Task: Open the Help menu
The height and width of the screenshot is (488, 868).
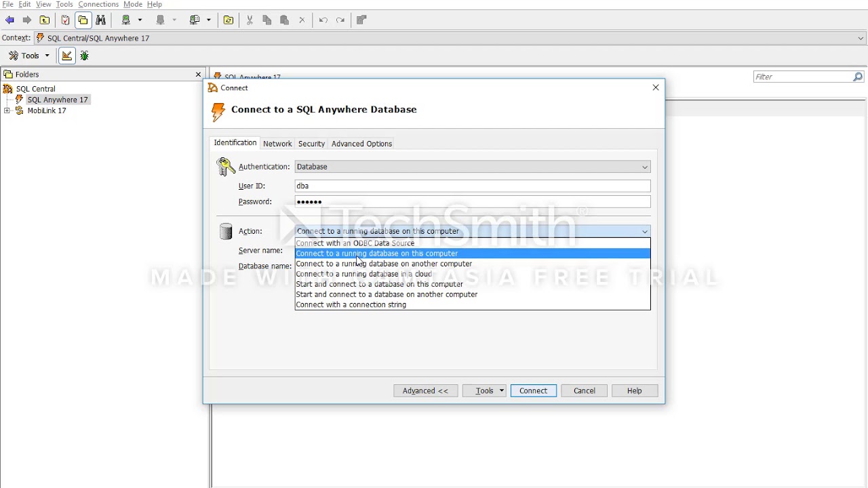Action: (155, 5)
